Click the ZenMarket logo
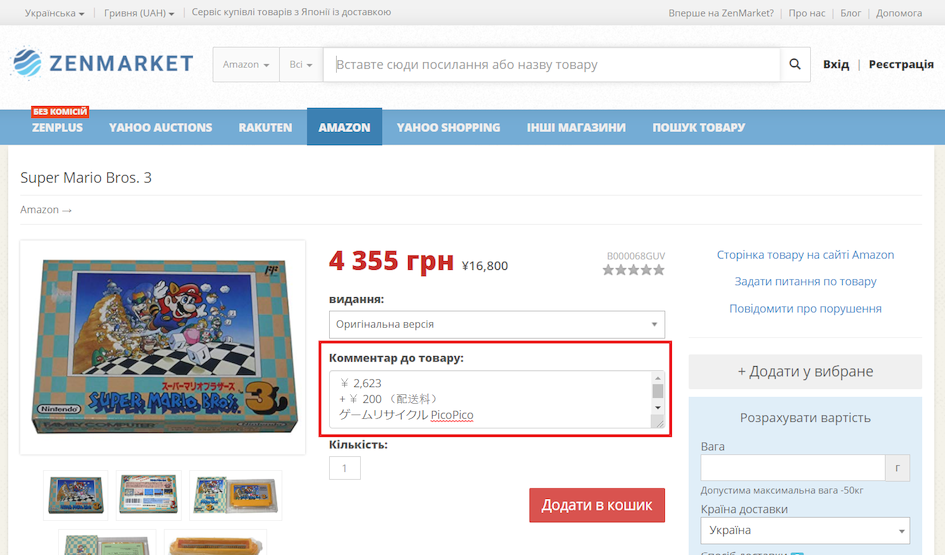 pyautogui.click(x=102, y=63)
